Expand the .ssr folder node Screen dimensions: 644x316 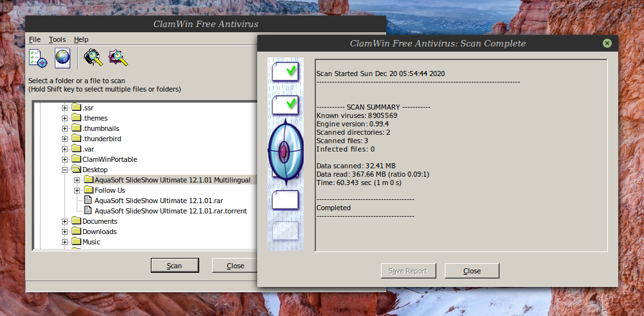point(65,108)
